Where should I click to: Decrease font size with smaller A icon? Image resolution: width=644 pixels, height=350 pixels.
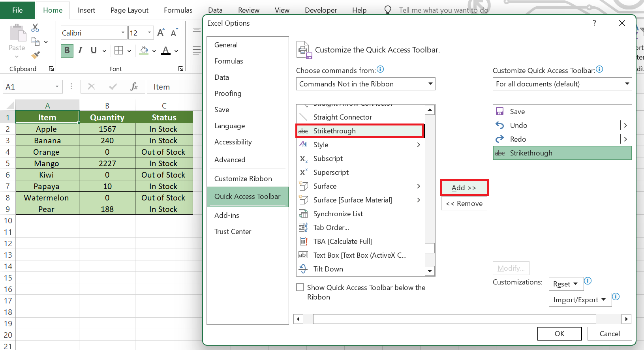pos(174,33)
